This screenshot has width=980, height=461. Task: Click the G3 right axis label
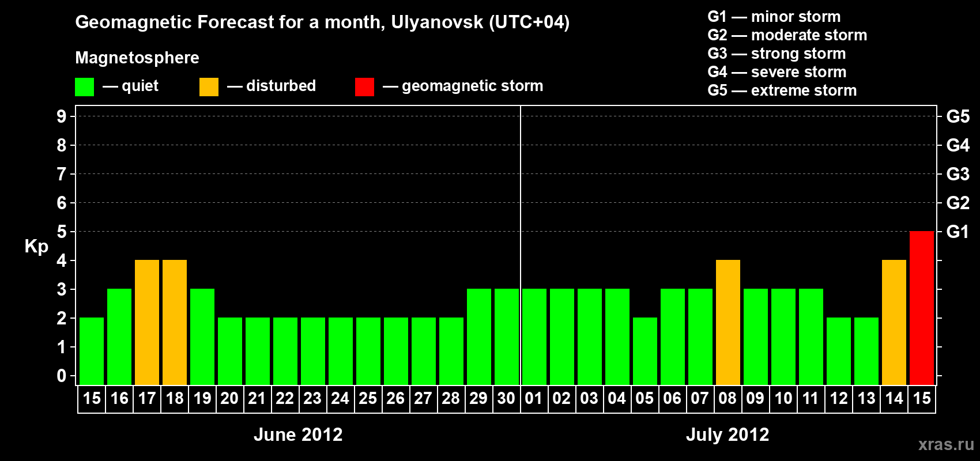(958, 174)
